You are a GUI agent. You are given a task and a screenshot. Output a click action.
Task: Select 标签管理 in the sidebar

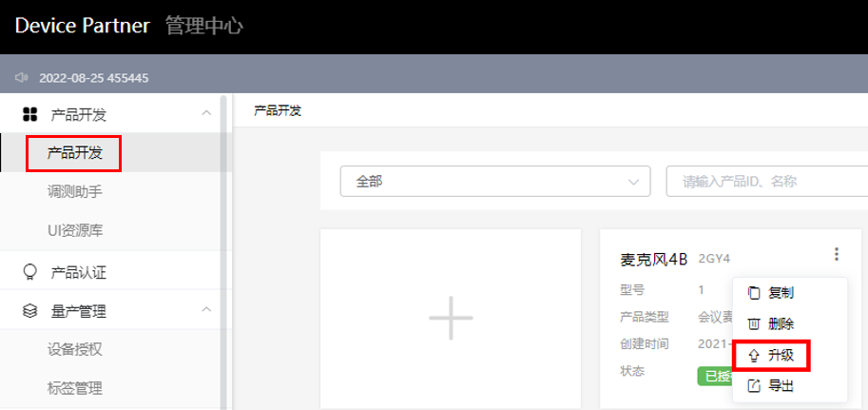click(x=75, y=388)
